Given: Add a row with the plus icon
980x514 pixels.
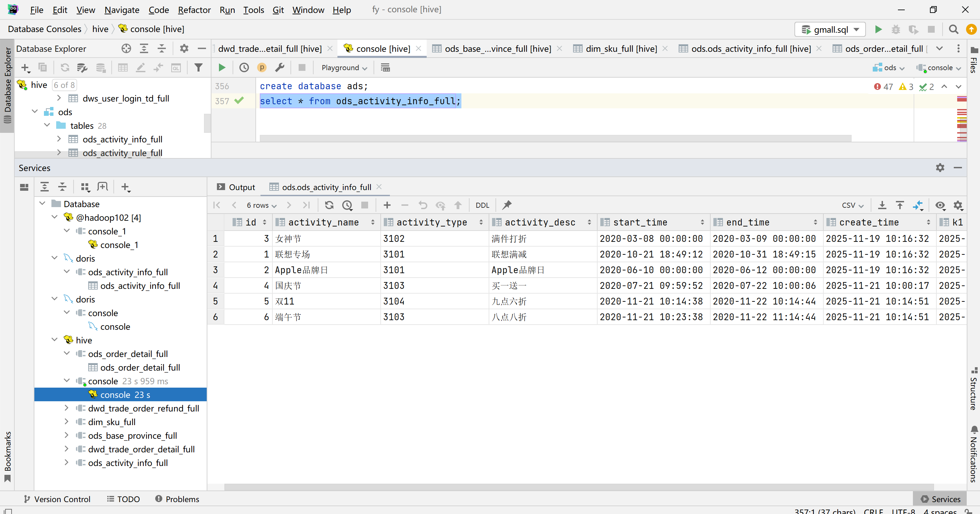Looking at the screenshot, I should [387, 205].
